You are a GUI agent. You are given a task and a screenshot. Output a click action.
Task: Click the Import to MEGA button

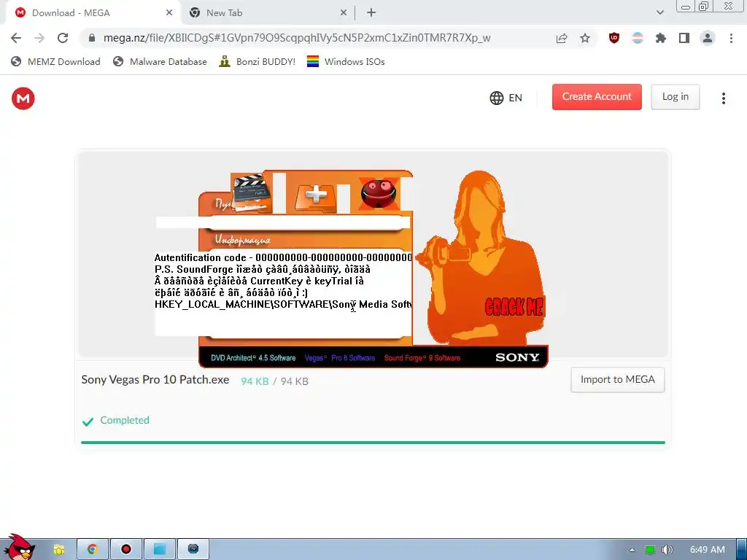pyautogui.click(x=617, y=379)
